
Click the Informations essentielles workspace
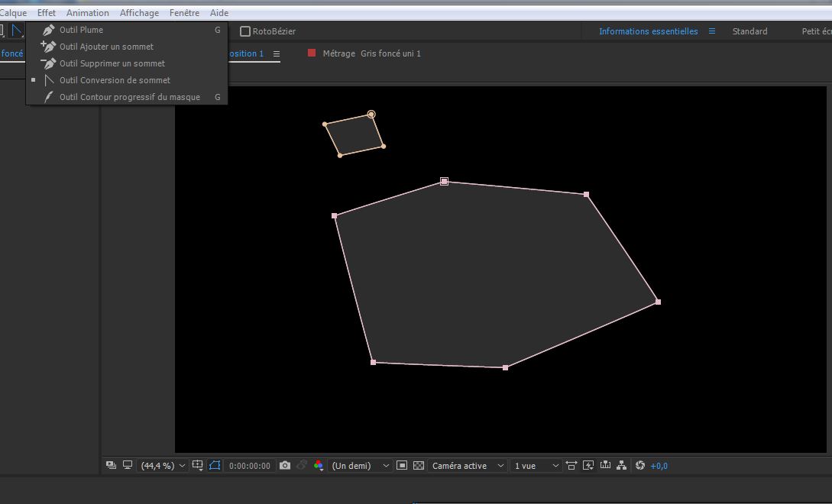point(648,31)
